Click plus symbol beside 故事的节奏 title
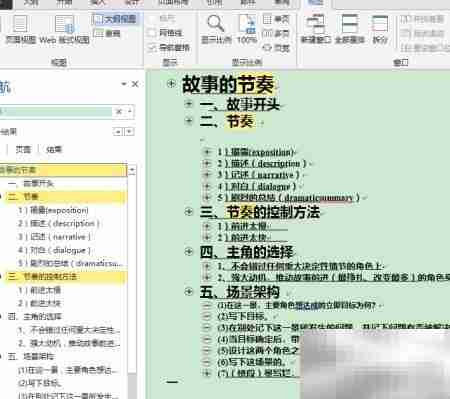450x399 pixels. [171, 84]
